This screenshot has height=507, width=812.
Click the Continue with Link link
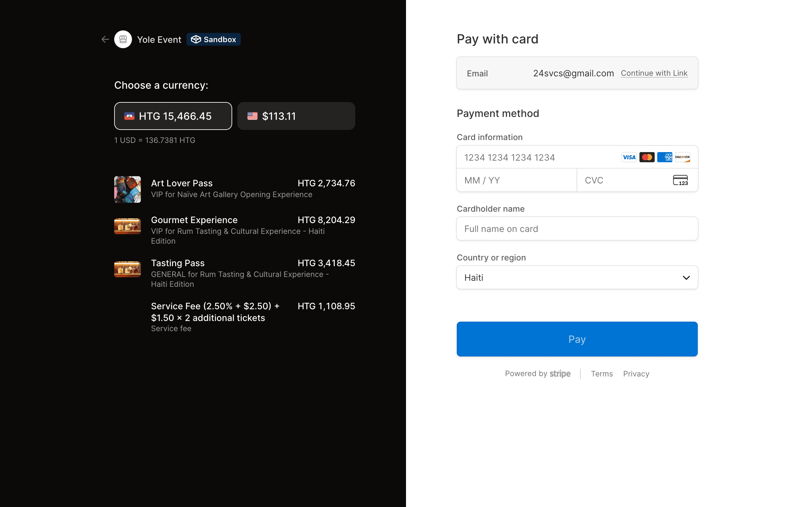(x=654, y=73)
